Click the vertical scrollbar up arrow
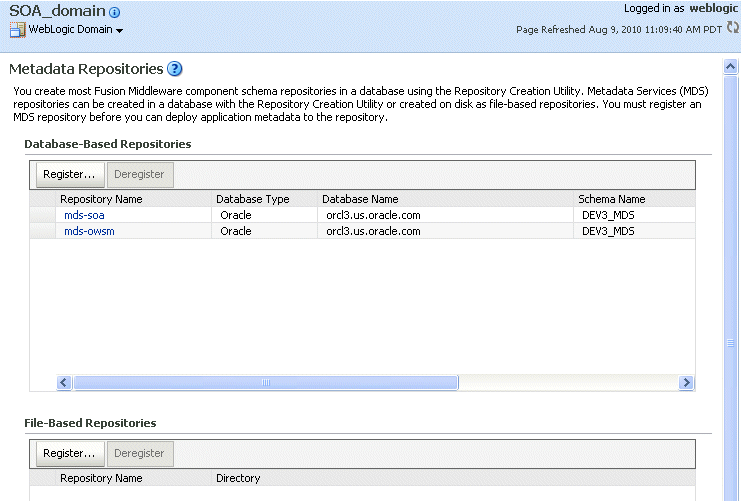Image resolution: width=741 pixels, height=501 pixels. point(731,67)
